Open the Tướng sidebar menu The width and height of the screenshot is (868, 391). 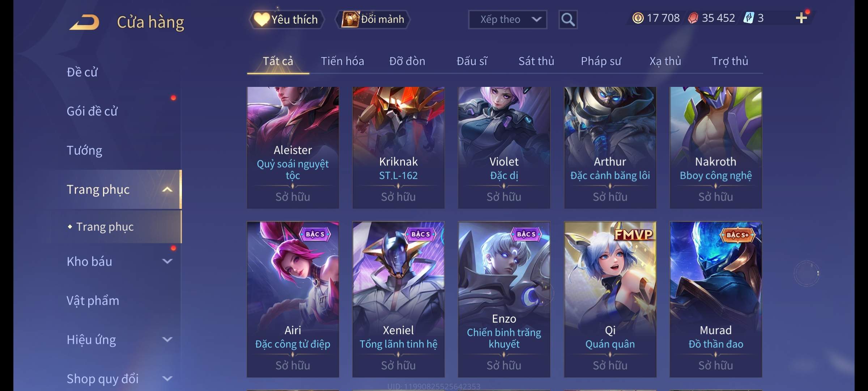(84, 150)
